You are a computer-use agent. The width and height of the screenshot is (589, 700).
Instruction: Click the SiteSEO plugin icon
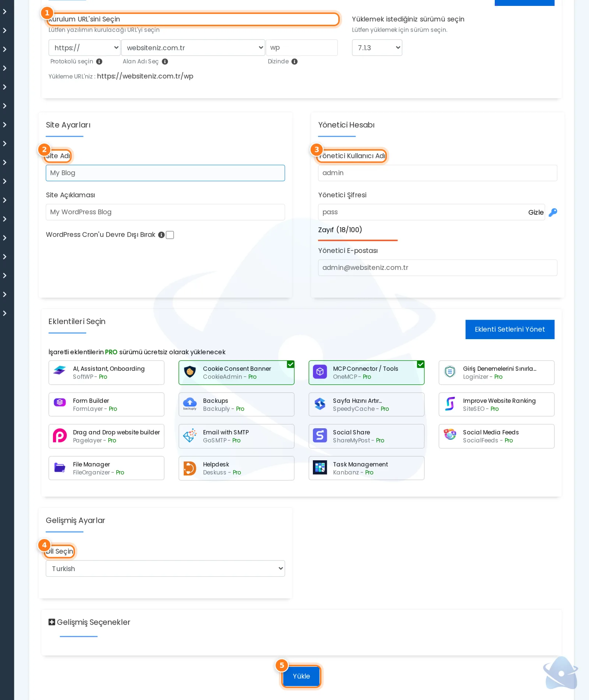pyautogui.click(x=450, y=404)
